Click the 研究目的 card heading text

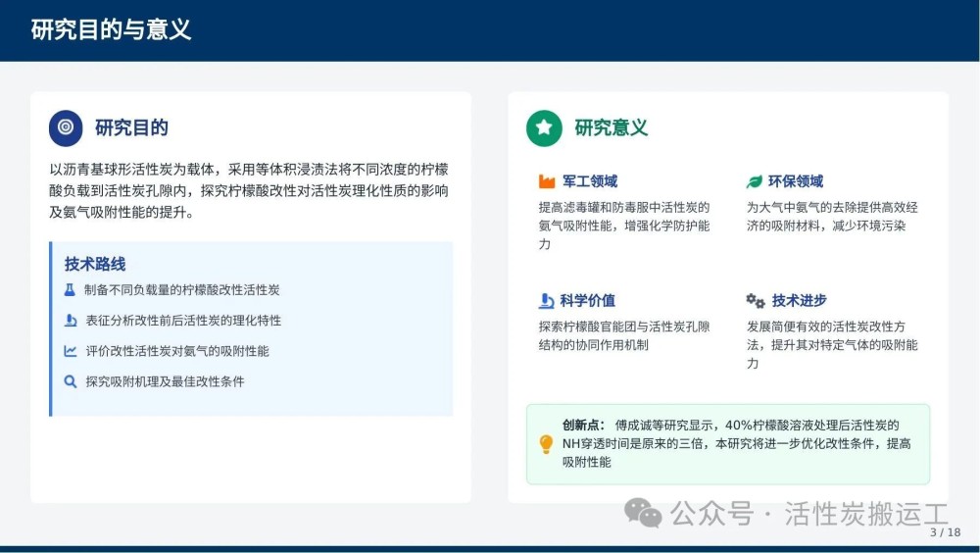coord(131,127)
